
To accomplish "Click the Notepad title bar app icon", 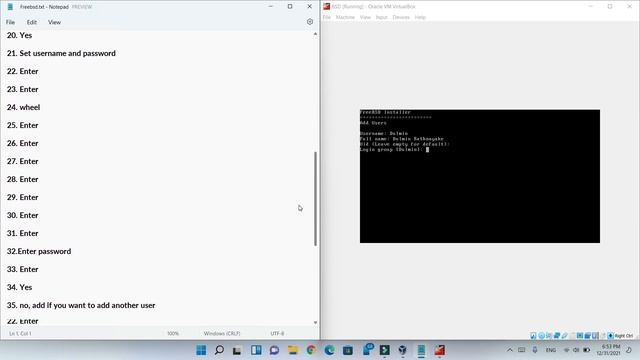I will click(x=10, y=7).
